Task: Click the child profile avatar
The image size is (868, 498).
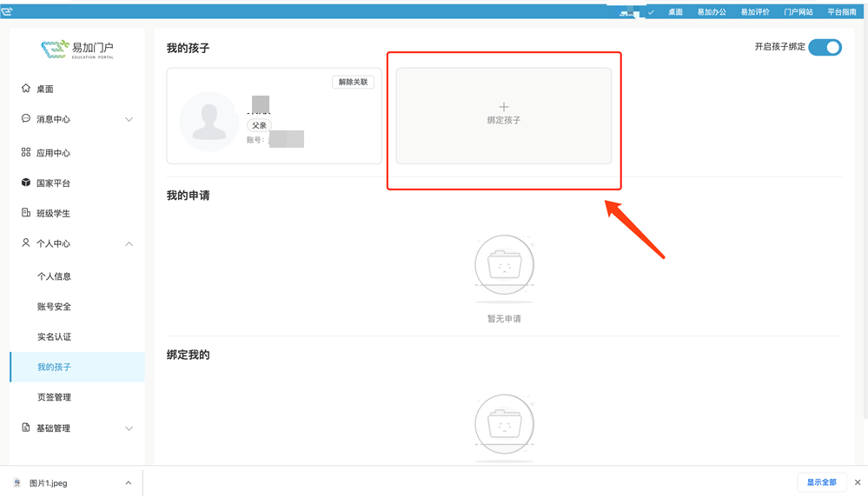Action: (x=209, y=122)
